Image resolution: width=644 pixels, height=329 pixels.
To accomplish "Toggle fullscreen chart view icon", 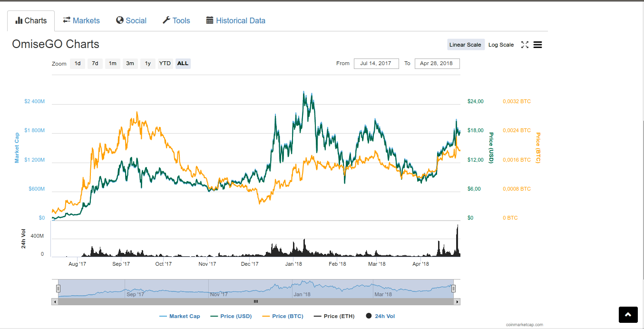I will pos(525,45).
